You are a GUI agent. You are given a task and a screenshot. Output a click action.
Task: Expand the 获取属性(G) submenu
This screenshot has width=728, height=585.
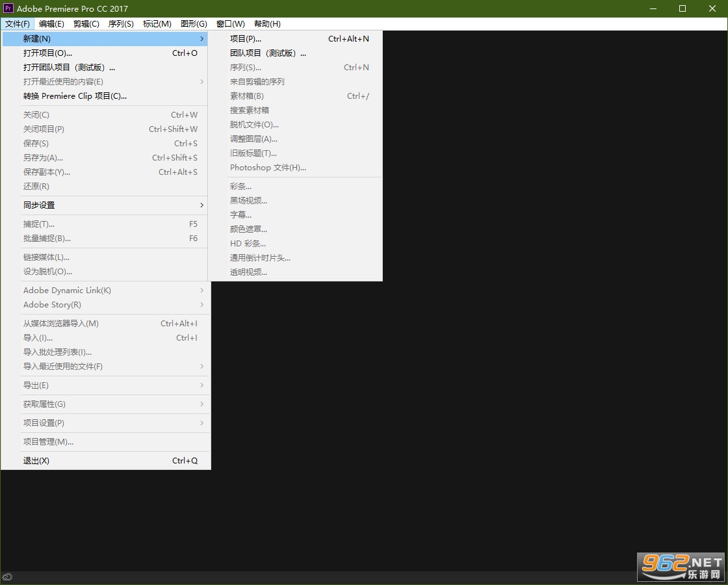(105, 404)
